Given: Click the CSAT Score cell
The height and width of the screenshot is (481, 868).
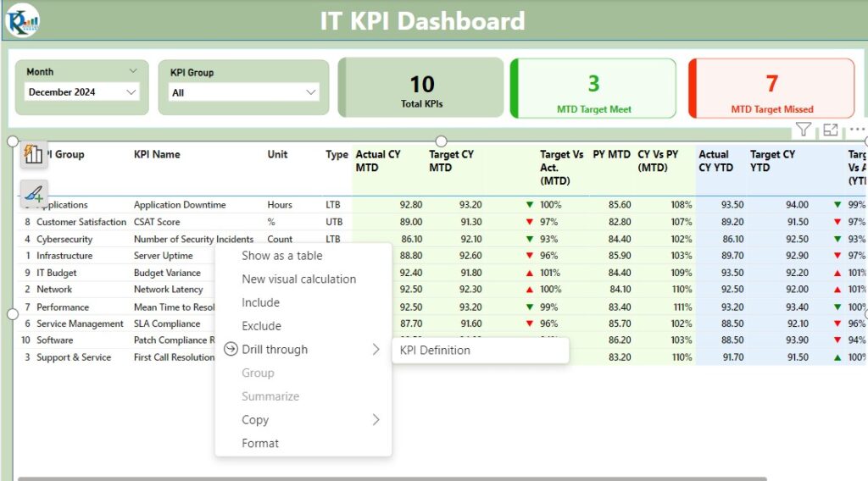Looking at the screenshot, I should (157, 222).
